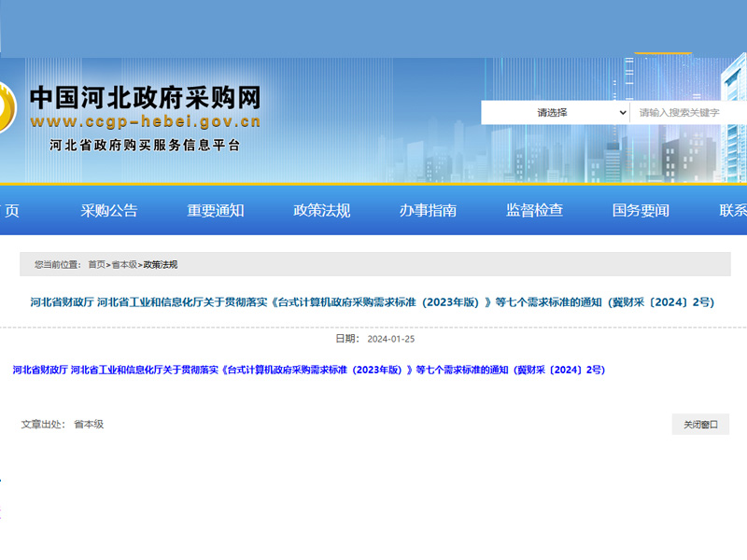Click the centered article headline above the date
This screenshot has width=747, height=560.
pos(372,302)
